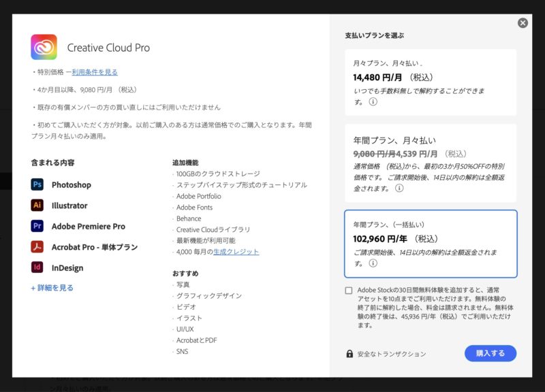545x392 pixels.
Task: Click info icon in annual monthly-payment plan
Action: [x=399, y=189]
